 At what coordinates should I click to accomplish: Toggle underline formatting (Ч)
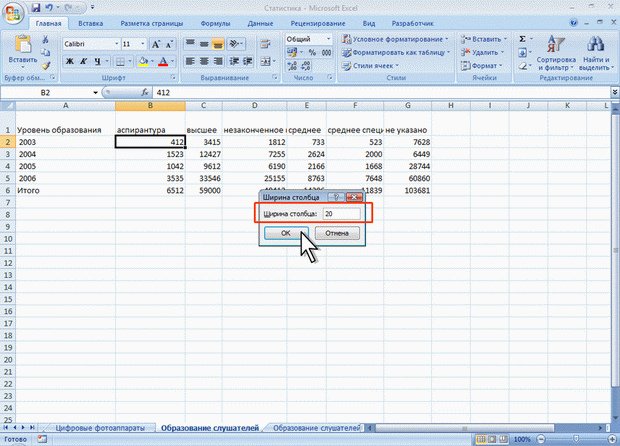[99, 61]
